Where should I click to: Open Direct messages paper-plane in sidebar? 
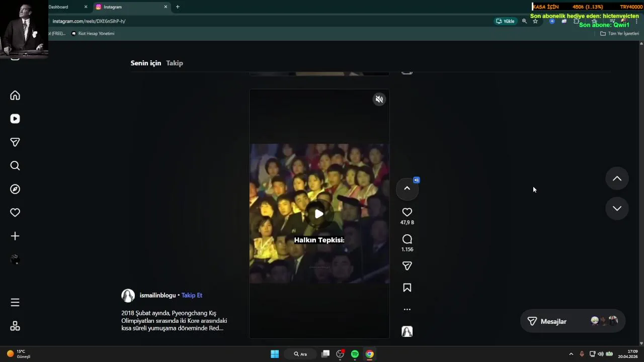coord(15,142)
